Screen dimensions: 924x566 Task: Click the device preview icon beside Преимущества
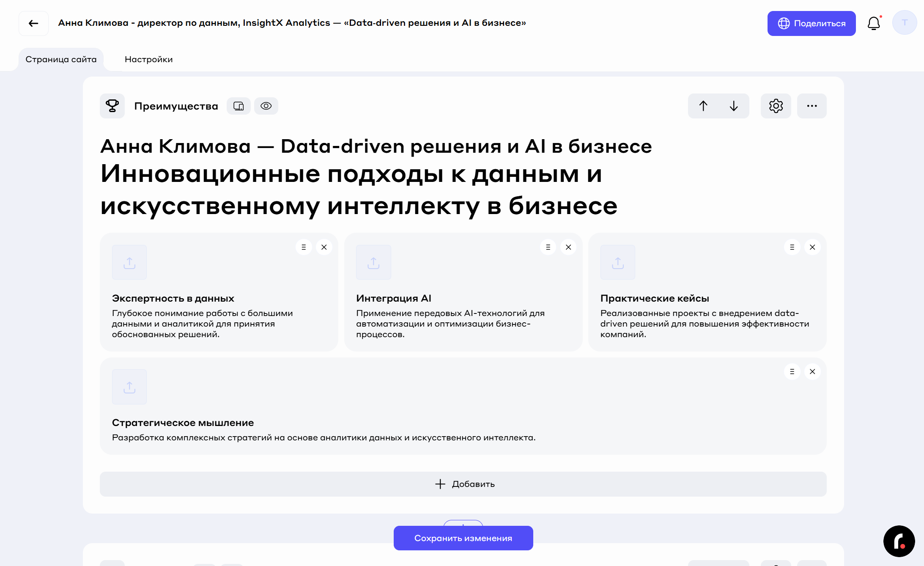239,106
